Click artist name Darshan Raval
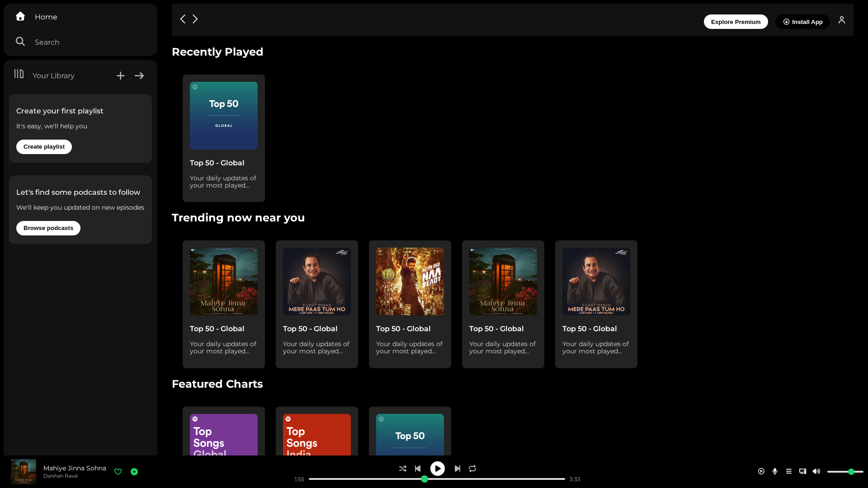Image resolution: width=868 pixels, height=488 pixels. coord(61,476)
